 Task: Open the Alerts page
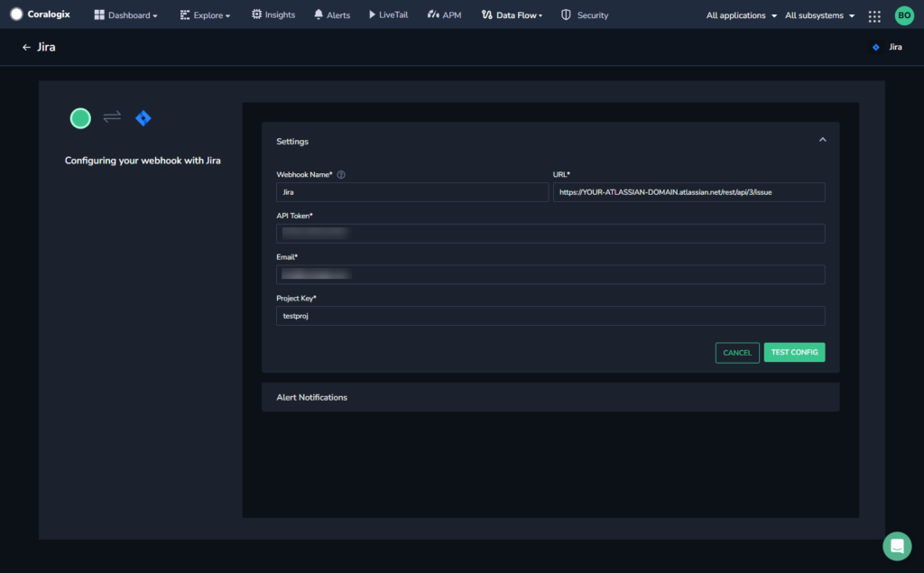pos(332,14)
